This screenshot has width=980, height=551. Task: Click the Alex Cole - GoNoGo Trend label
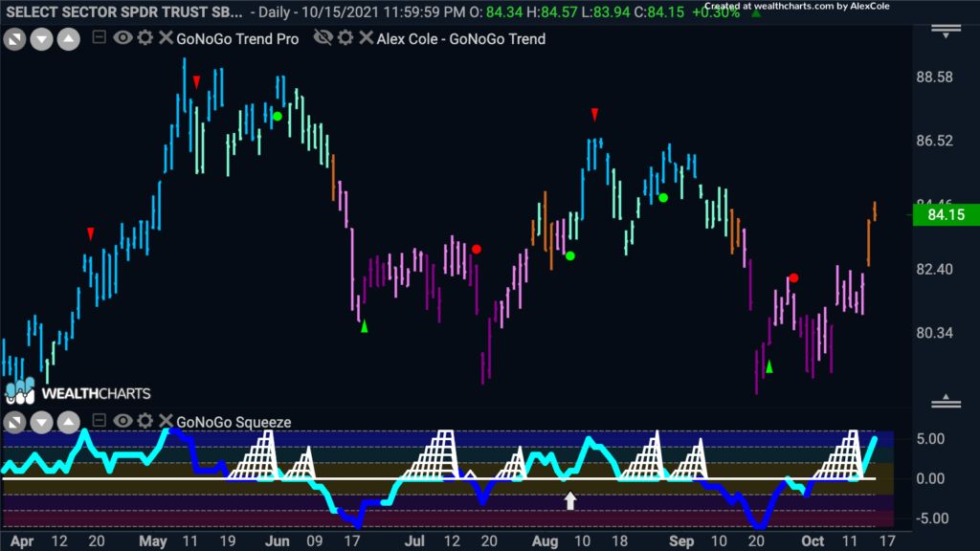pyautogui.click(x=460, y=38)
